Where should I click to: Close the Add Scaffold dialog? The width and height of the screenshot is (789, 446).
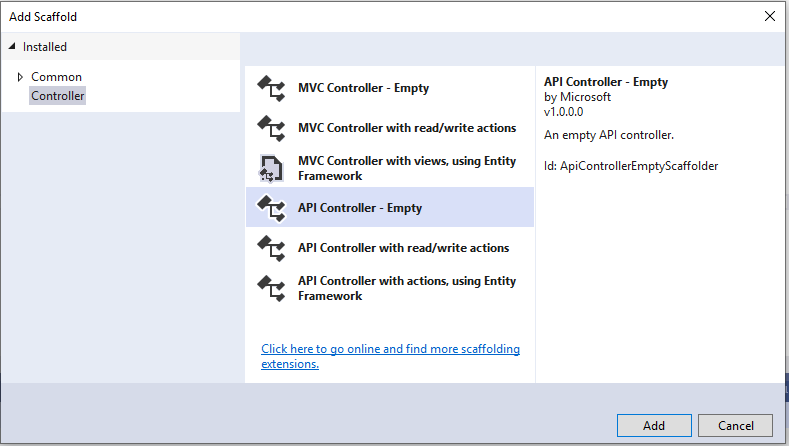(x=770, y=16)
